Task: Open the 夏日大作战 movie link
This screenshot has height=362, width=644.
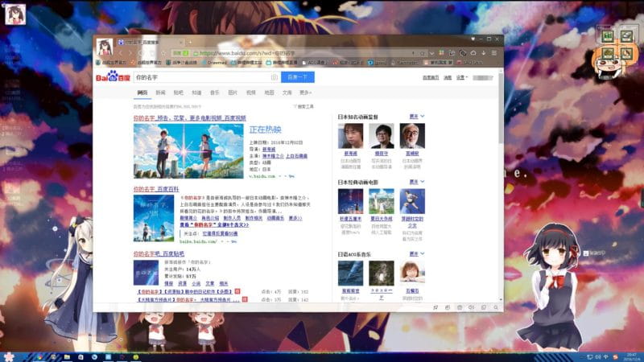Action: pyautogui.click(x=381, y=219)
